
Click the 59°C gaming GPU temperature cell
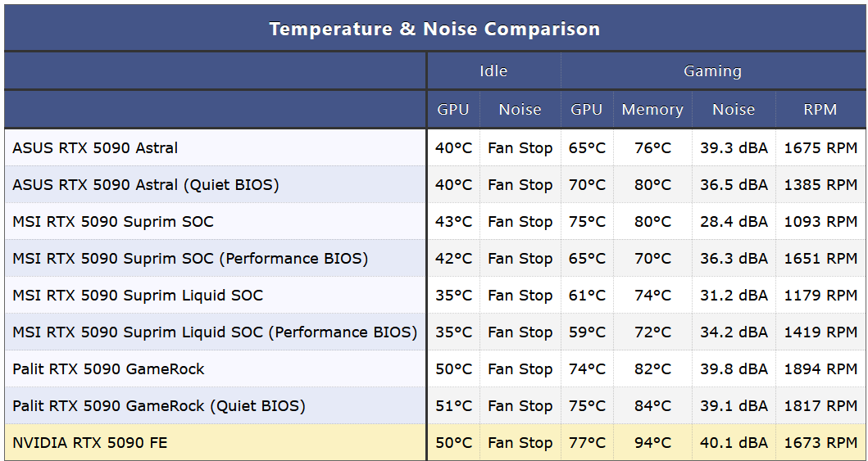click(587, 332)
